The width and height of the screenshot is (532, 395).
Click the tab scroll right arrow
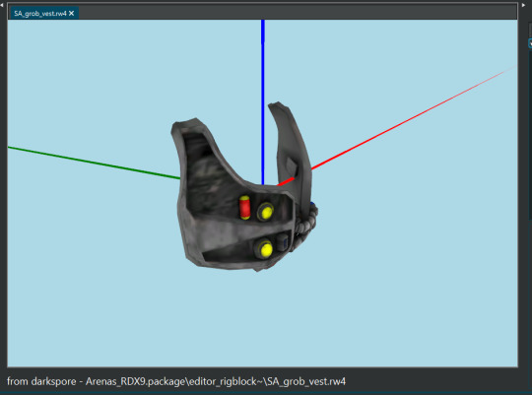pyautogui.click(x=523, y=5)
